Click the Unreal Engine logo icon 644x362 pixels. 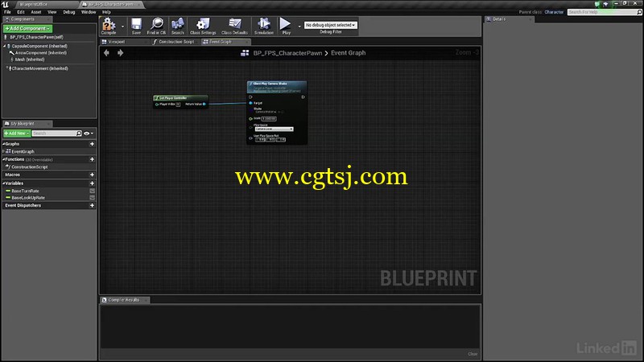[5, 4]
